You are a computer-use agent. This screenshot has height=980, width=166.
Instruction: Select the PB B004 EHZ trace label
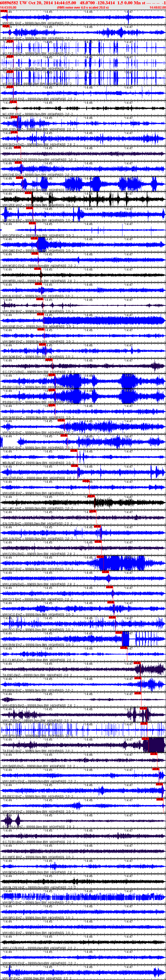(38, 690)
